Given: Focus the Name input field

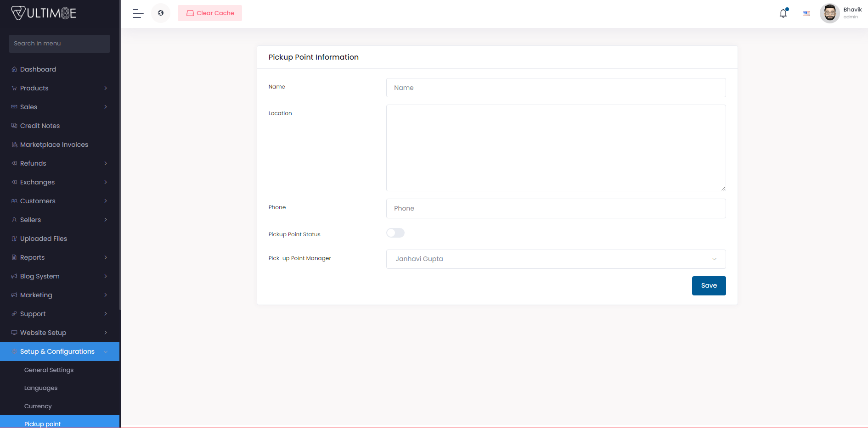Looking at the screenshot, I should pos(556,88).
